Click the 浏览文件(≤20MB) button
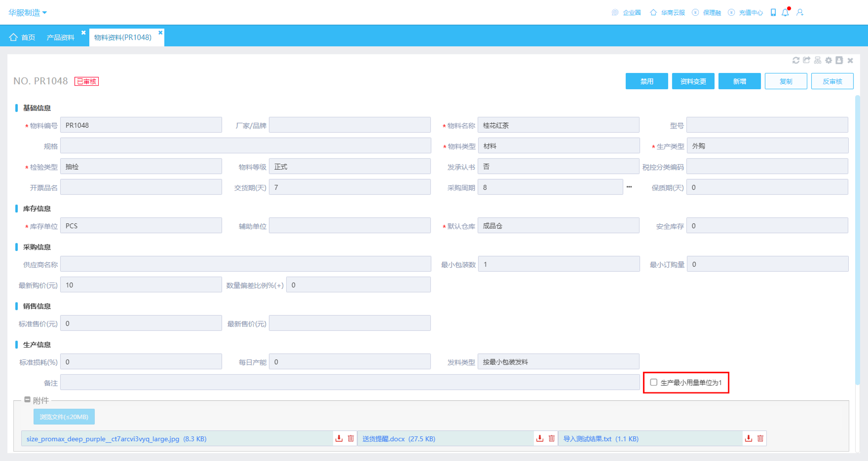The image size is (868, 461). (x=64, y=417)
